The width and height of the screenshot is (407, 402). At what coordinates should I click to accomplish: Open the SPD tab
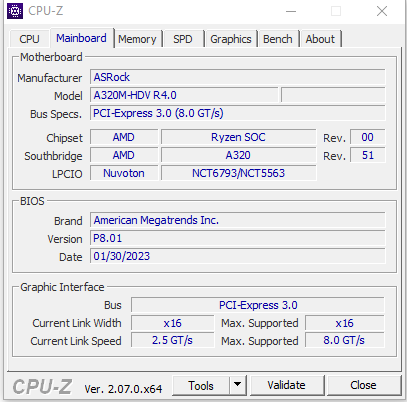(183, 39)
